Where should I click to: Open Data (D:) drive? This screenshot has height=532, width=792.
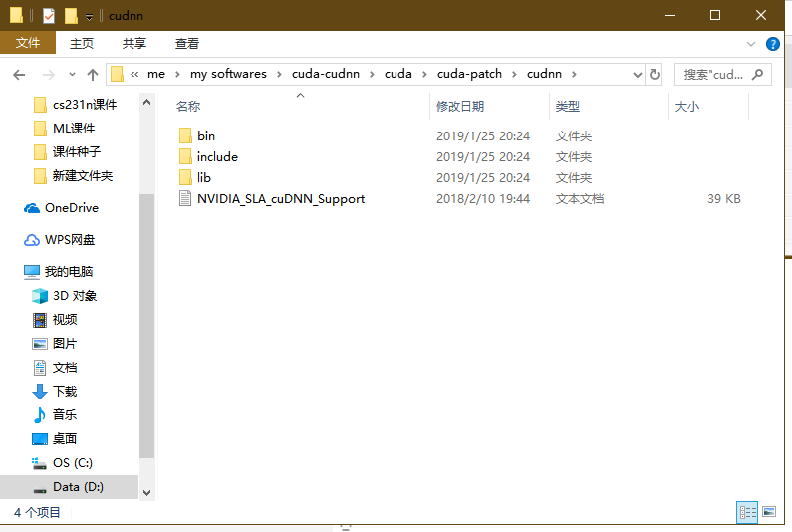coord(68,487)
